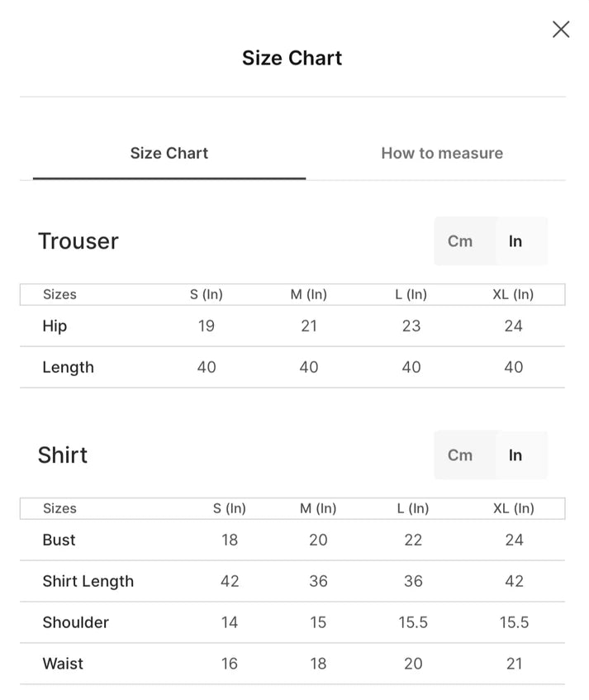Select the Size Chart tab
The image size is (589, 700).
pos(169,153)
